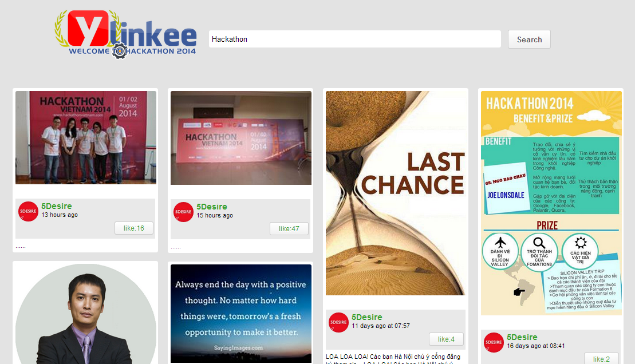The image size is (635, 364).
Task: Click the Search button
Action: 529,39
